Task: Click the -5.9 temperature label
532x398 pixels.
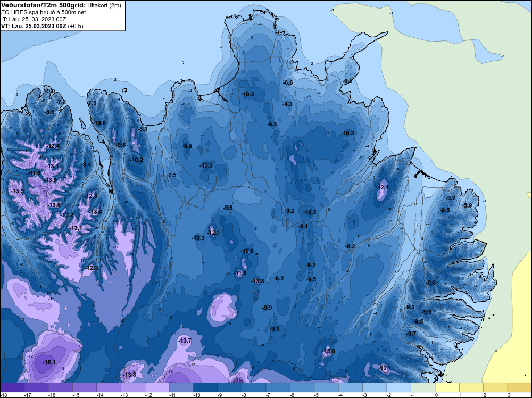Action: coord(467,205)
